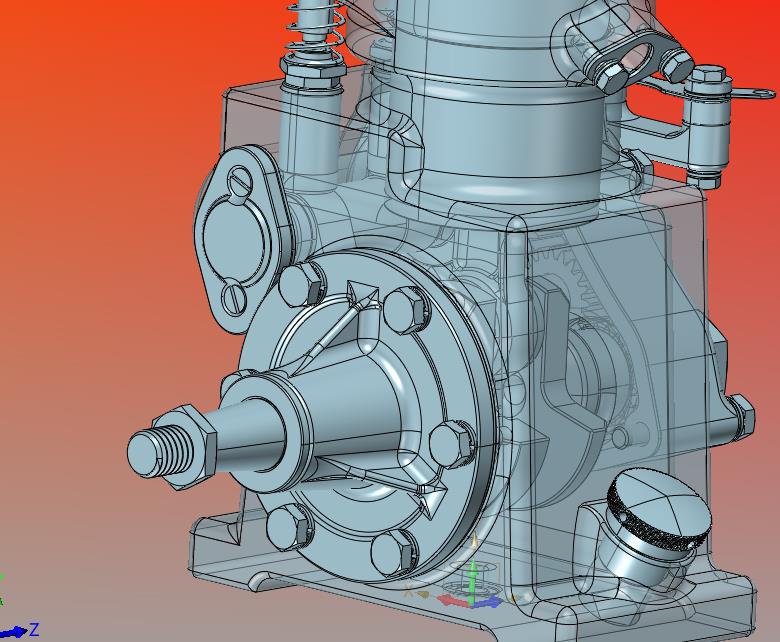Select lower slotted screw on oval cover
The height and width of the screenshot is (642, 780).
point(234,298)
